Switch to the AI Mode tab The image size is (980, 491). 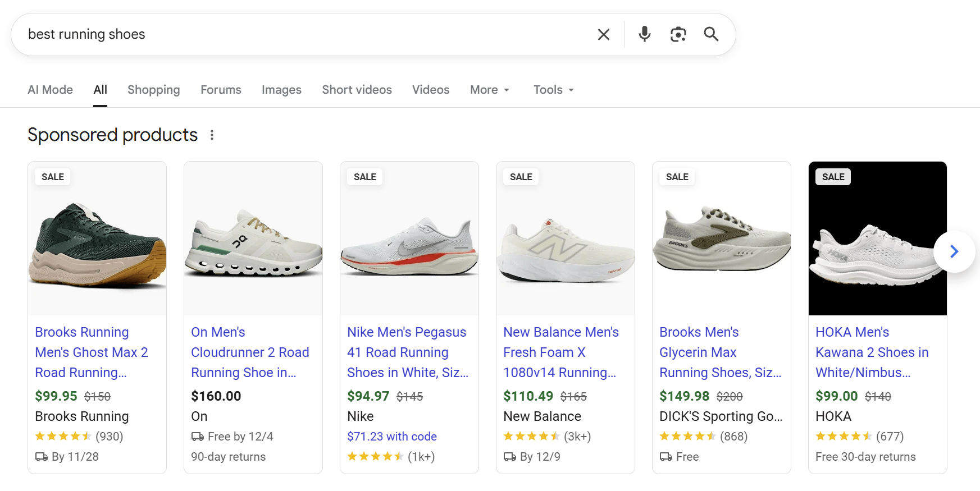tap(50, 90)
